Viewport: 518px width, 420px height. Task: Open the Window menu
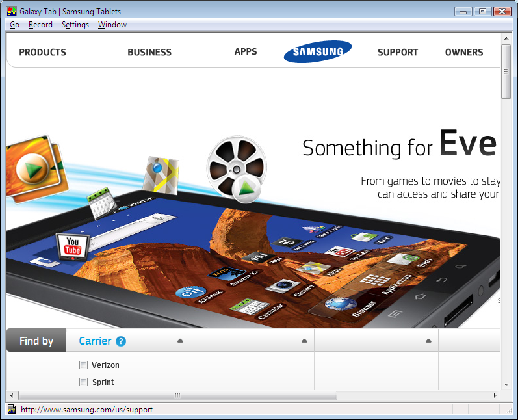pos(112,25)
